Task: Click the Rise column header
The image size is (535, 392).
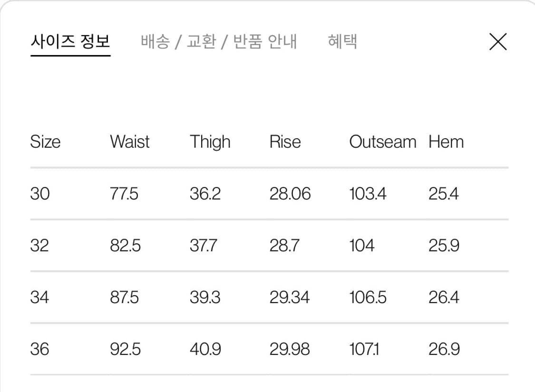Action: [285, 142]
